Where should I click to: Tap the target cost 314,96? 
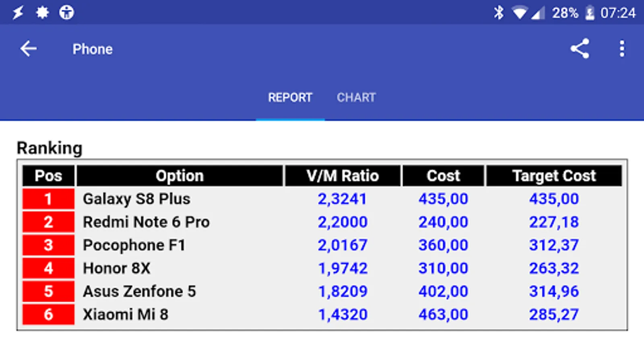(x=554, y=291)
